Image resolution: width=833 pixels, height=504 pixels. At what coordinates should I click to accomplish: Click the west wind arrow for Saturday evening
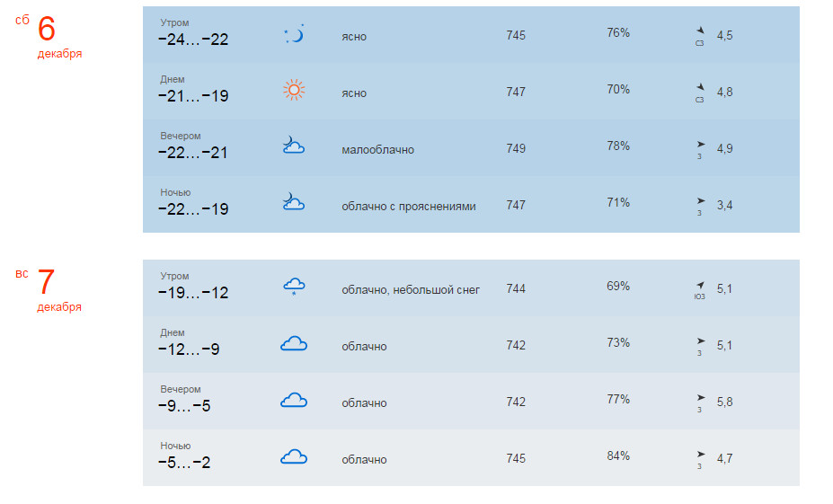700,144
